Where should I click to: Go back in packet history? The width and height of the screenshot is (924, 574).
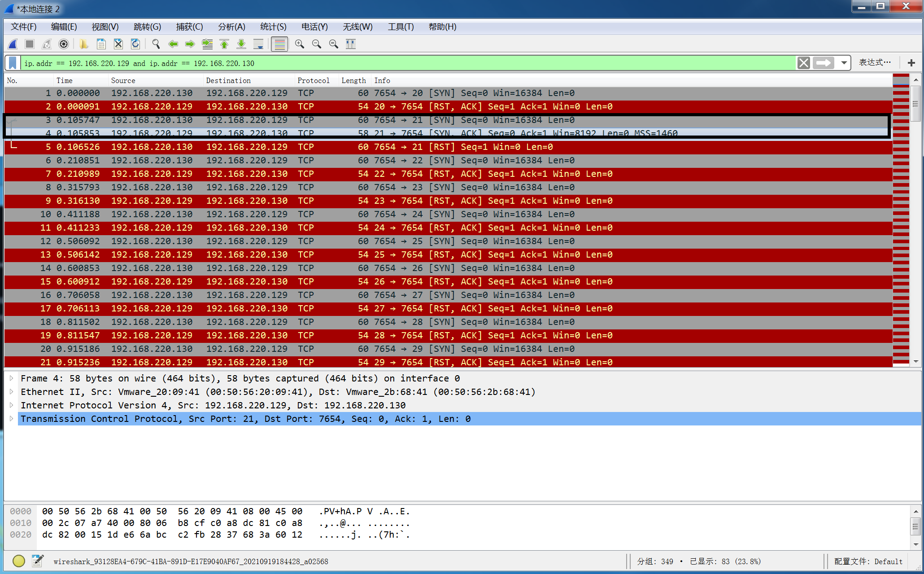(x=173, y=44)
